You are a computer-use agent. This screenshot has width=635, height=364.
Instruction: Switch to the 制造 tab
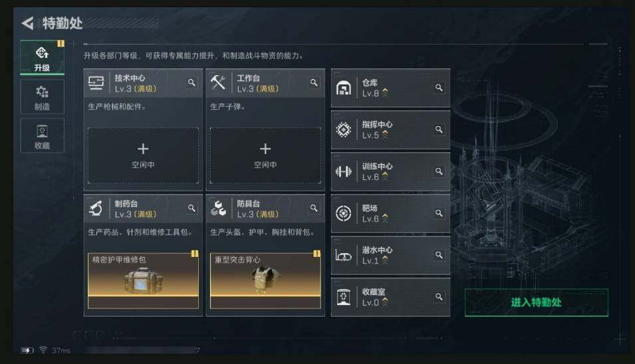point(42,97)
